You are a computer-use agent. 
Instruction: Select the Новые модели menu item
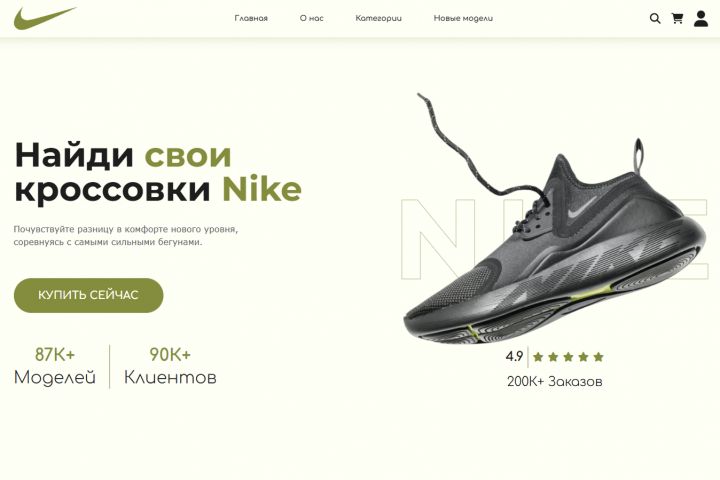463,18
